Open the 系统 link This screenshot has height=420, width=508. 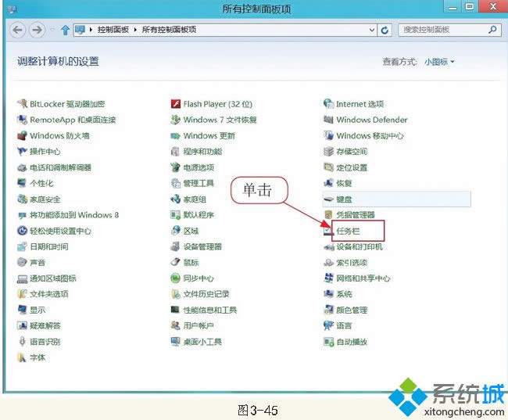coord(344,294)
